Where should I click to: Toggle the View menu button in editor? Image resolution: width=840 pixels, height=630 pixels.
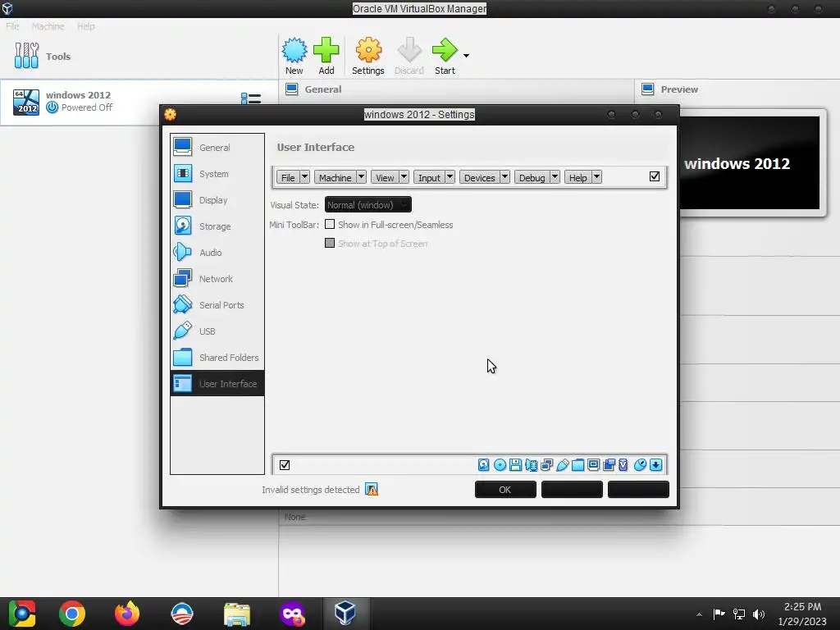(385, 177)
